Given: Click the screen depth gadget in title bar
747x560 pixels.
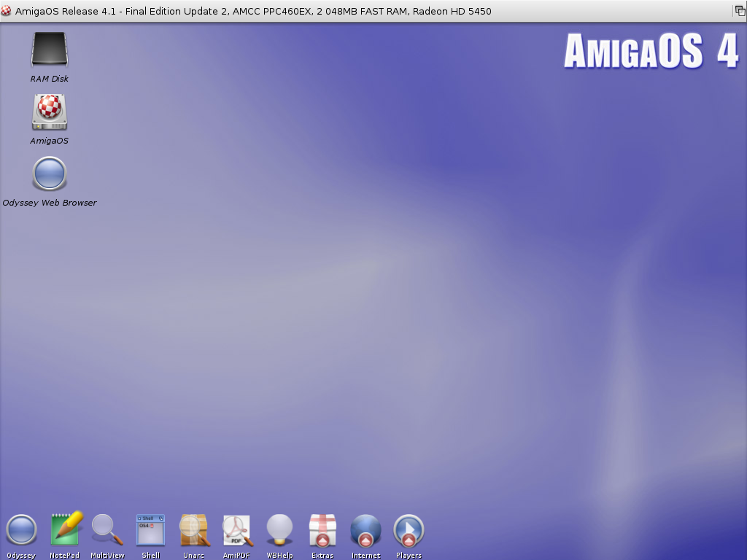Looking at the screenshot, I should [739, 11].
